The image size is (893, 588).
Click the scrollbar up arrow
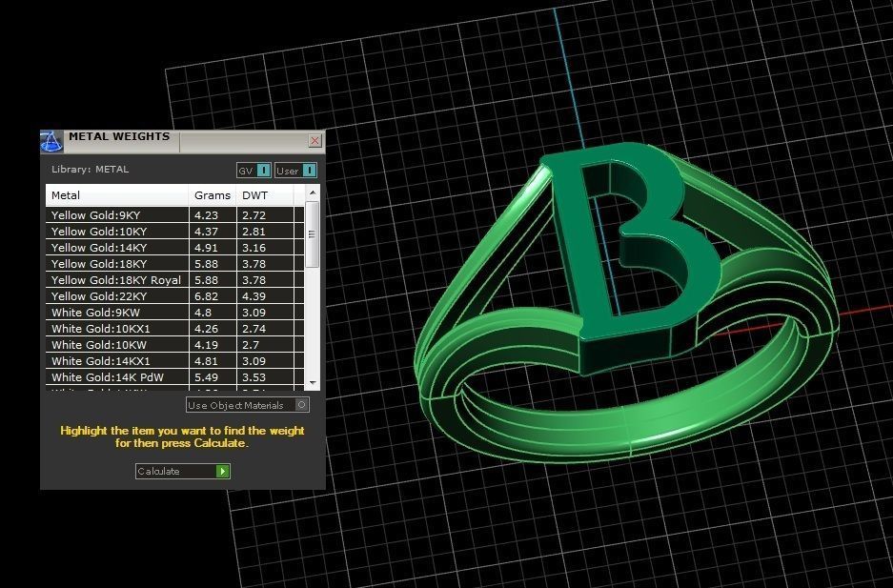(x=313, y=191)
